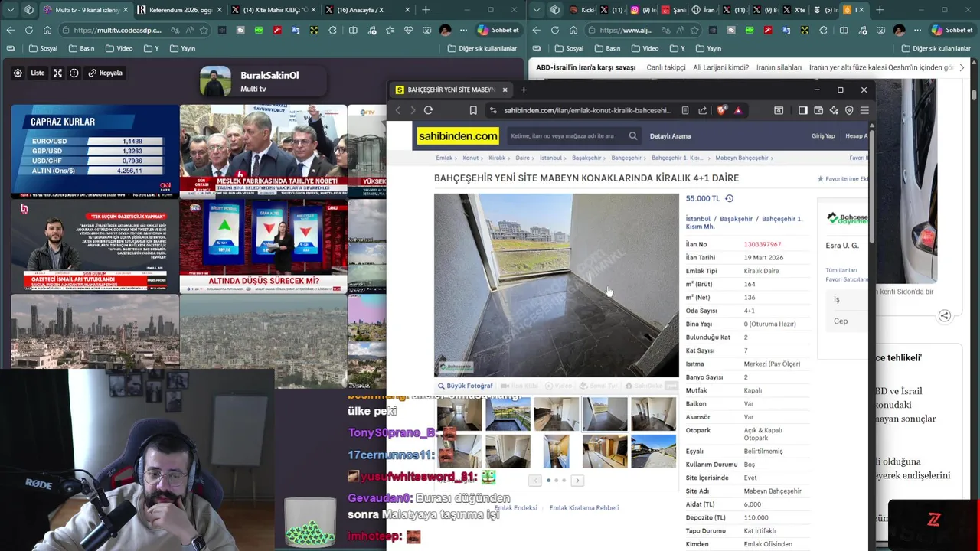The width and height of the screenshot is (980, 551).
Task: Open Sohbet et Copilot in right window
Action: point(952,30)
